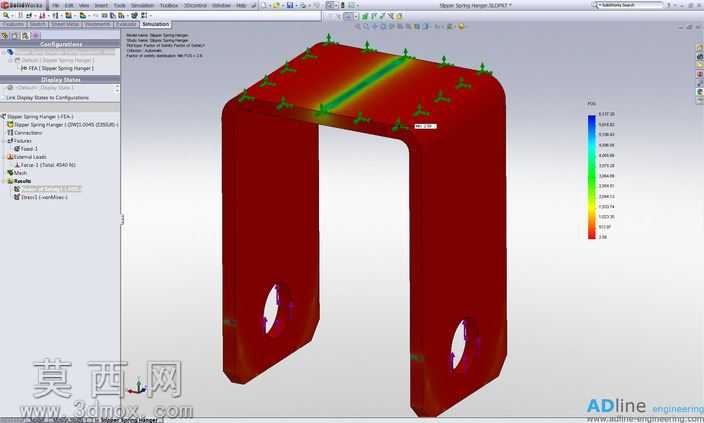Viewport: 704px width, 423px height.
Task: Select the FEA [Slipper Spring Hanger] configuration
Action: click(61, 68)
